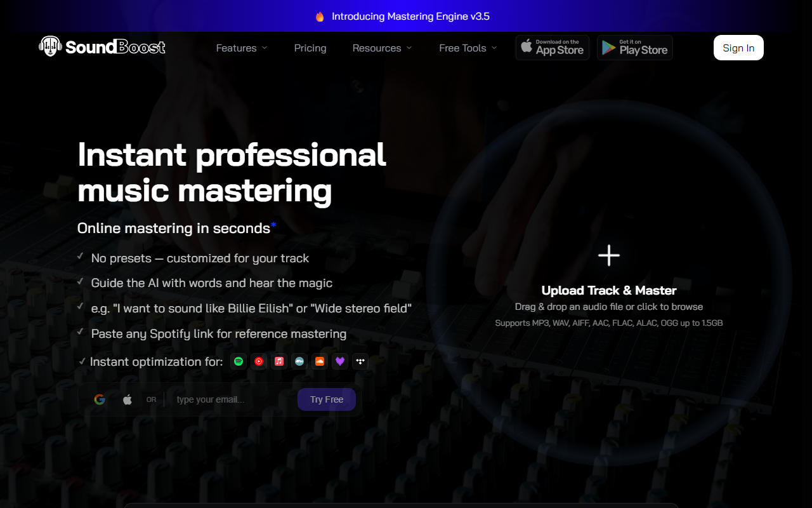The width and height of the screenshot is (812, 508).
Task: Click "Online mastering in seconds" subtitle
Action: tap(174, 228)
